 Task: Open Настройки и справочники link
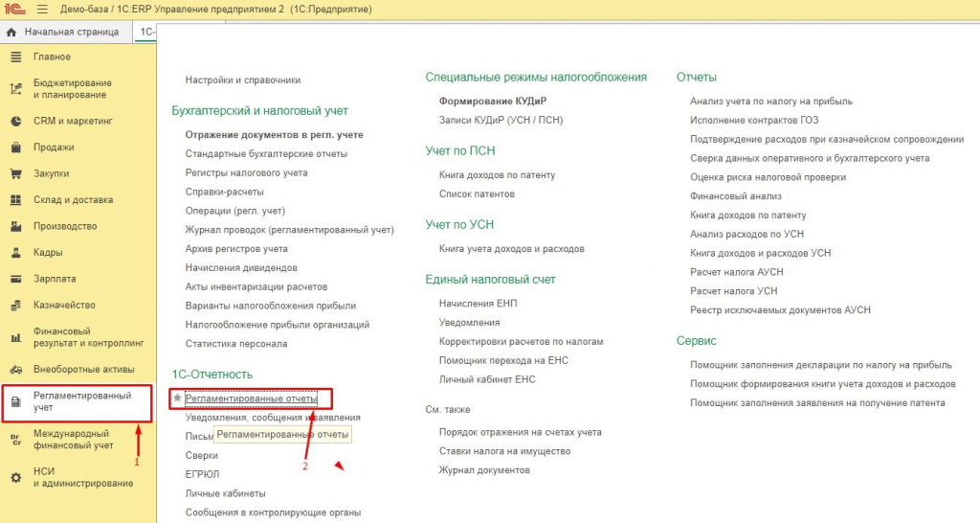(242, 80)
